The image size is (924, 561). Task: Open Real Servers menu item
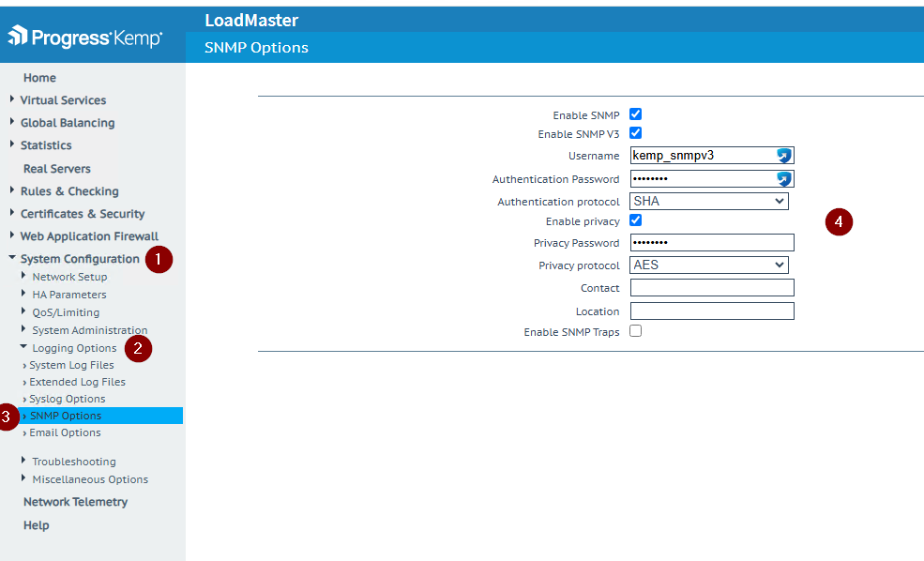[57, 169]
